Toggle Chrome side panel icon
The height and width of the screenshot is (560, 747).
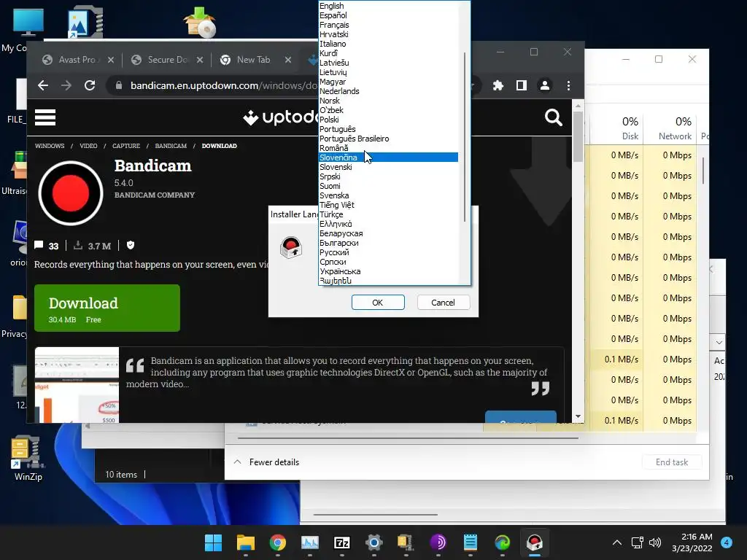pos(521,85)
